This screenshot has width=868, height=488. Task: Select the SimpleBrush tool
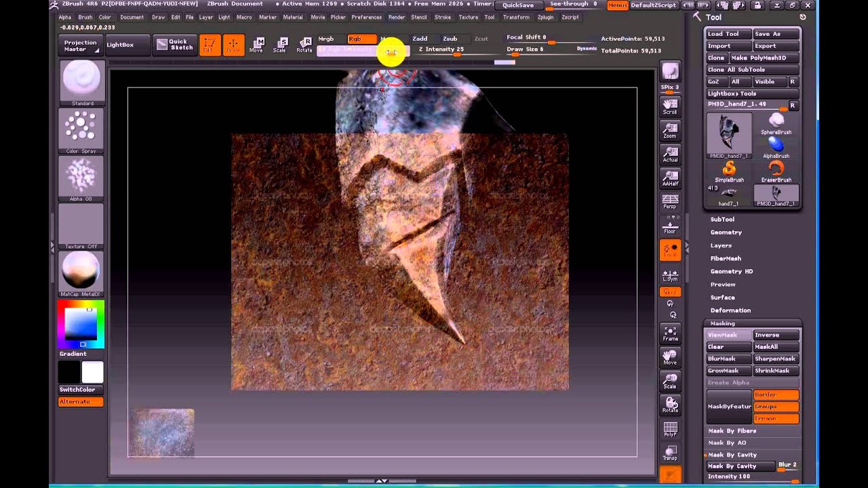[x=729, y=171]
